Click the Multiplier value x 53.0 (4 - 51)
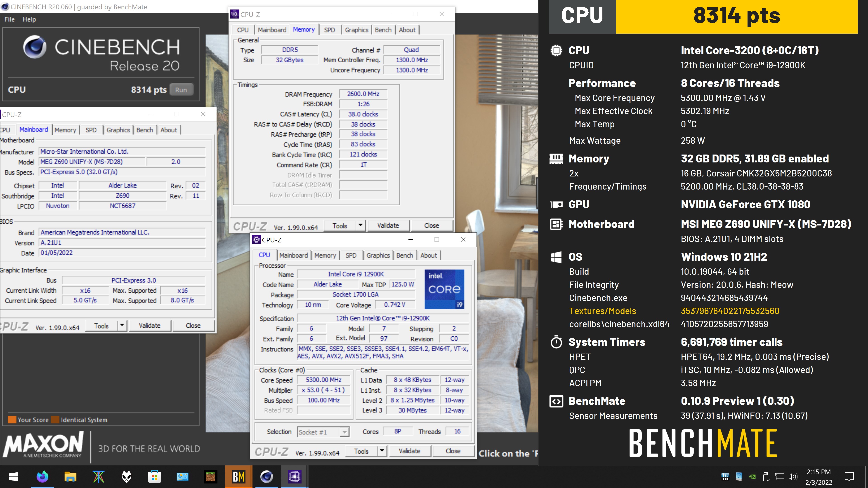Image resolution: width=868 pixels, height=488 pixels. pos(323,390)
